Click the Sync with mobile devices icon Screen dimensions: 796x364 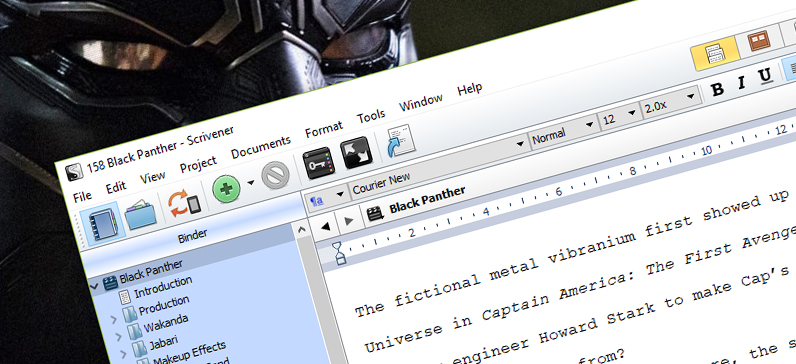tap(185, 203)
